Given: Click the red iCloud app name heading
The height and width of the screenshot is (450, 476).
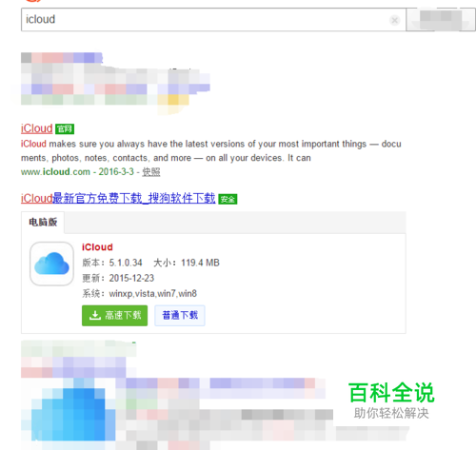Looking at the screenshot, I should [x=97, y=247].
